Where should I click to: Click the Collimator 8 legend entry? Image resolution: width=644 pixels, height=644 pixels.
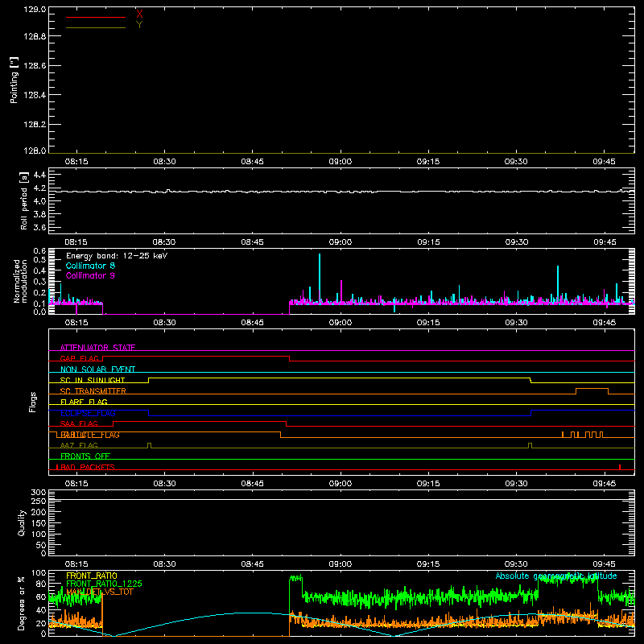click(x=90, y=266)
